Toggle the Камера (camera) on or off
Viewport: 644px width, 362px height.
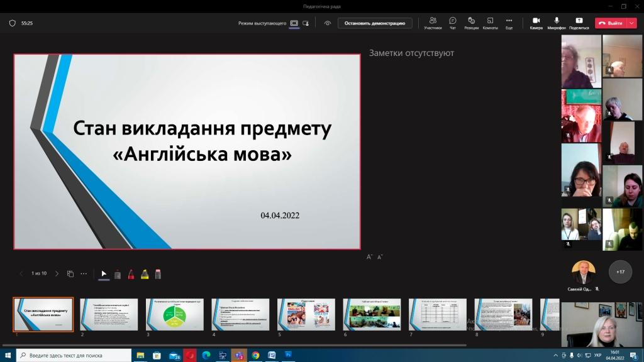536,23
